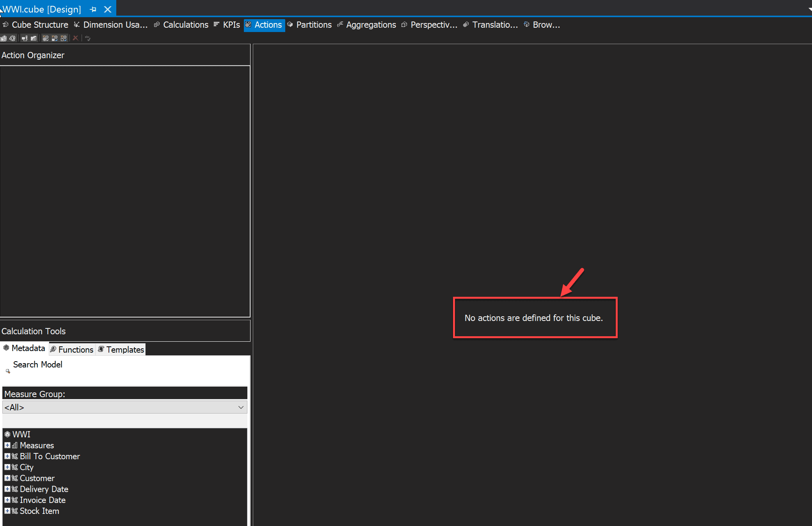The height and width of the screenshot is (526, 812).
Task: Go to the Cube Structure tab
Action: point(40,25)
